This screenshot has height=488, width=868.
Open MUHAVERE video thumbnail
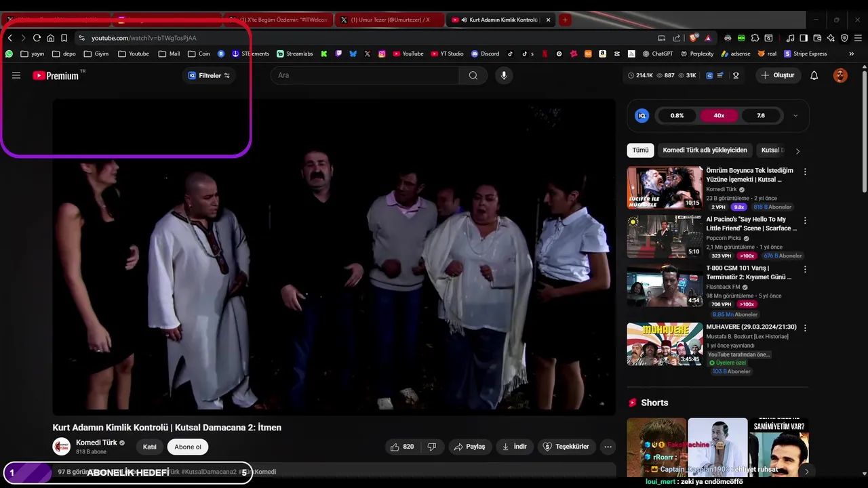[665, 344]
